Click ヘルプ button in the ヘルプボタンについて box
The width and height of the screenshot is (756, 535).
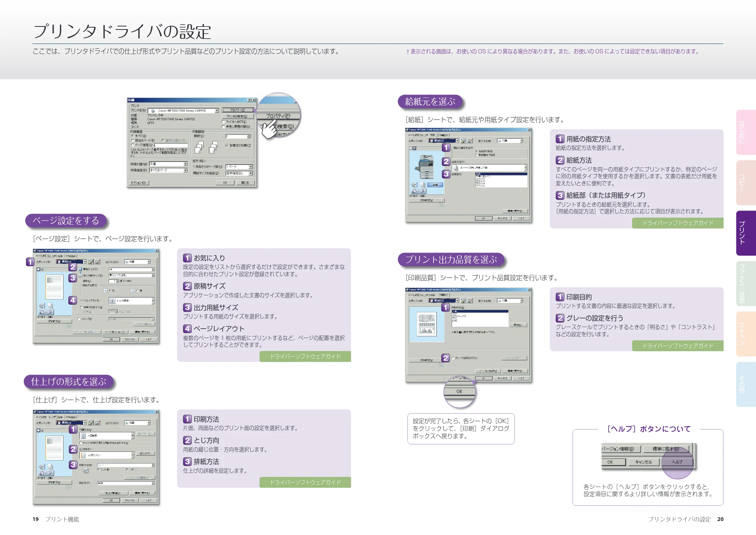click(x=677, y=462)
